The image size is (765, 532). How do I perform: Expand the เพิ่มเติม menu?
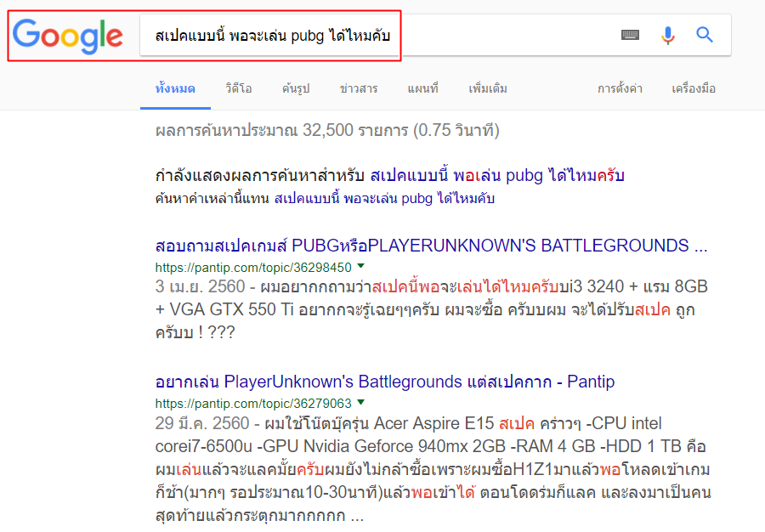pyautogui.click(x=488, y=88)
